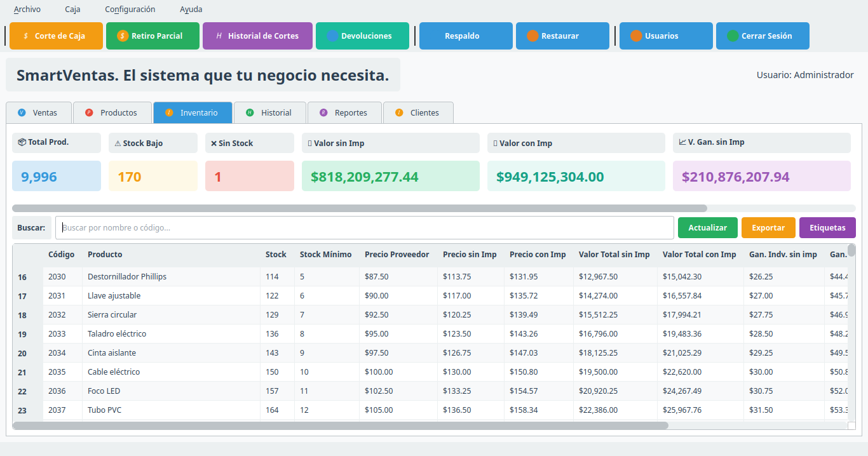
Task: Sort by the Precio sin Imp column header
Action: (x=470, y=254)
